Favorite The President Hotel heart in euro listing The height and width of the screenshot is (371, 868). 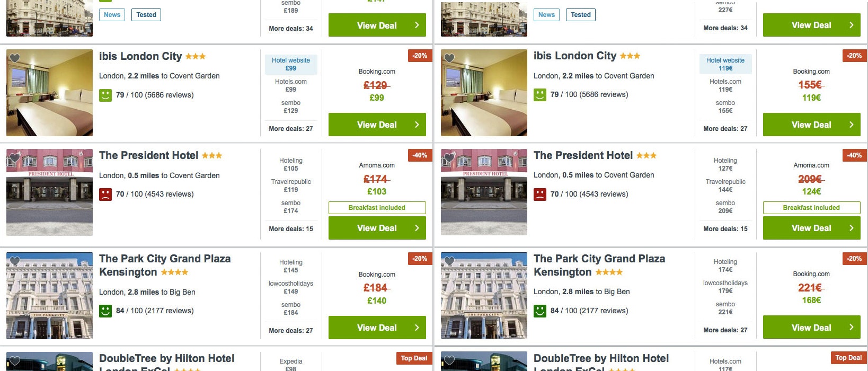449,157
